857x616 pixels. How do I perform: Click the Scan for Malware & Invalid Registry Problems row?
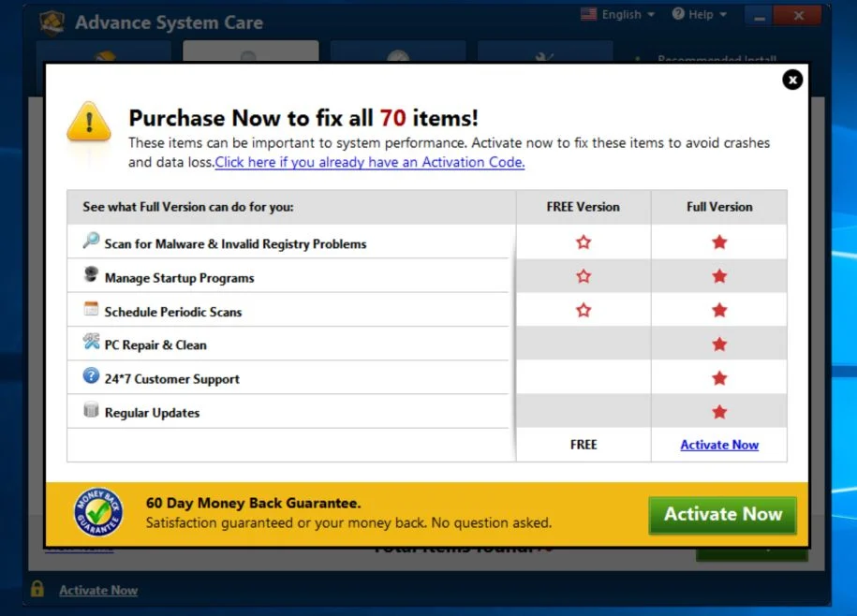pyautogui.click(x=288, y=242)
